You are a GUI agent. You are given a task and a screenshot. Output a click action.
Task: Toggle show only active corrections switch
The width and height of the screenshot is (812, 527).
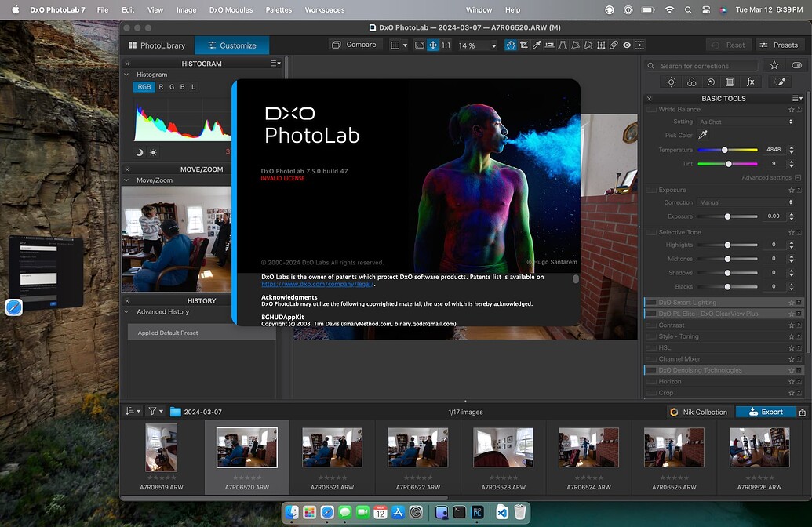(x=797, y=66)
